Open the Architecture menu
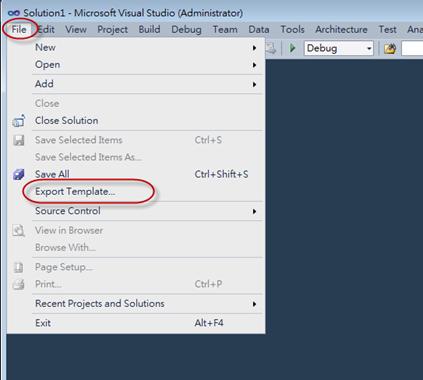Image resolution: width=423 pixels, height=380 pixels. (341, 29)
